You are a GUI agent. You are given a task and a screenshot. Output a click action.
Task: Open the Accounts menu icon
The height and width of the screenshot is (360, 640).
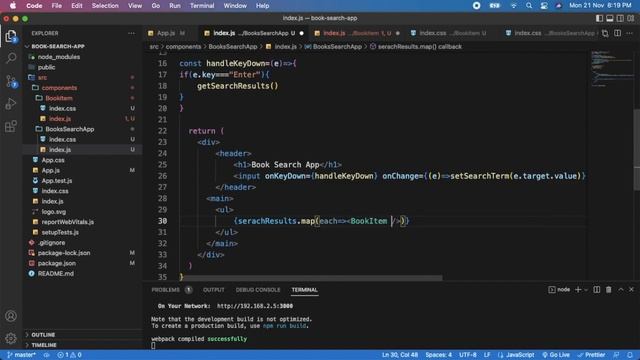point(11,316)
